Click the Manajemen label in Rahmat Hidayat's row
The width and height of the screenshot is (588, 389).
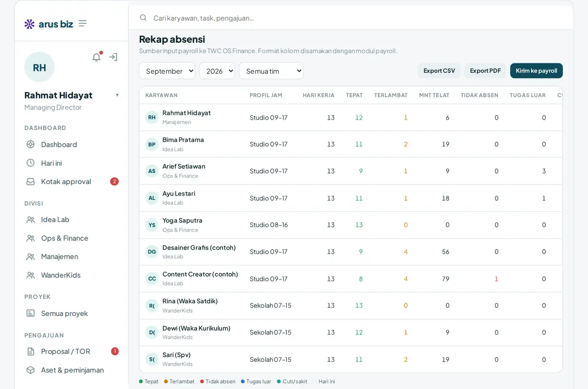[177, 122]
